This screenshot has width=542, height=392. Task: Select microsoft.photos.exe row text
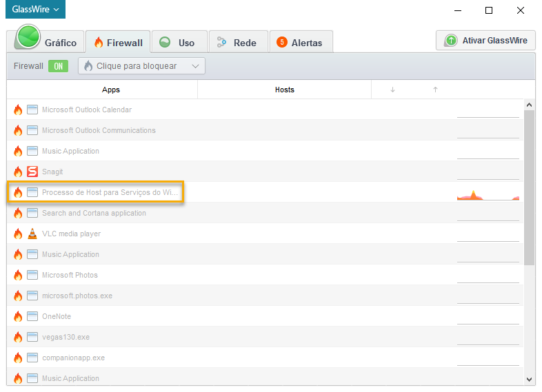(x=77, y=296)
